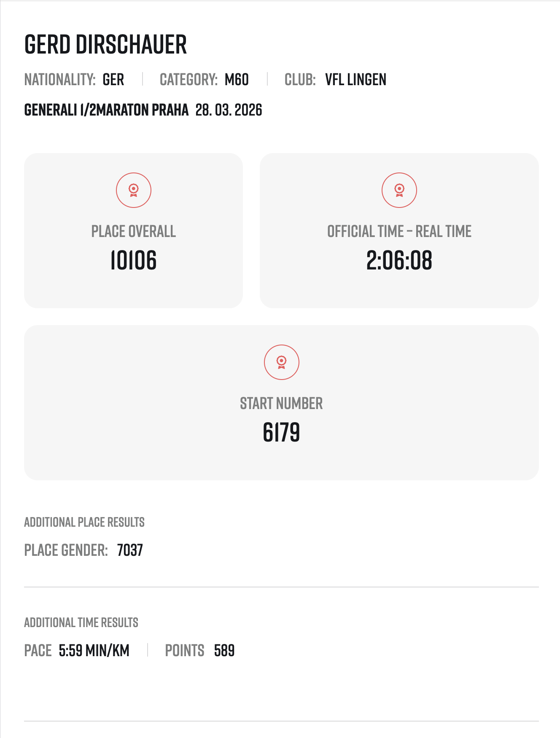Click the Additional Place Results heading
The width and height of the screenshot is (560, 738).
pyautogui.click(x=84, y=522)
